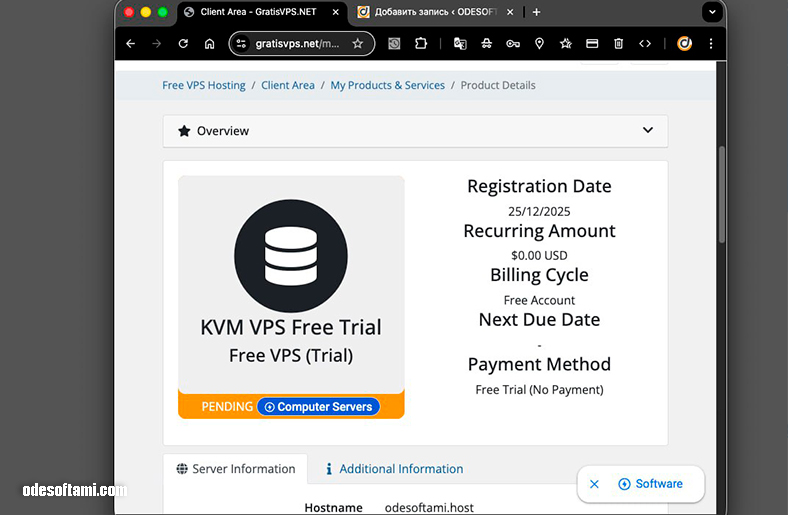Image resolution: width=788 pixels, height=515 pixels.
Task: Click the browser forward arrow
Action: [x=157, y=44]
